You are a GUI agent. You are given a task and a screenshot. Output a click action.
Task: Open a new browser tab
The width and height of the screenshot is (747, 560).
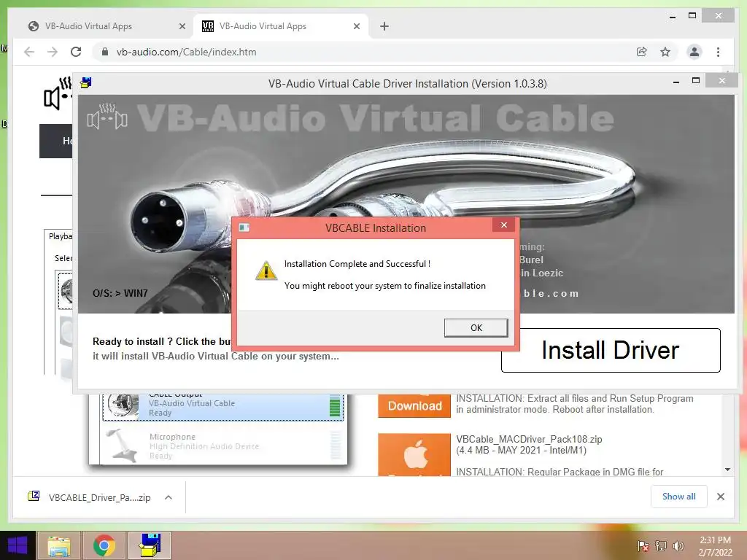[384, 26]
